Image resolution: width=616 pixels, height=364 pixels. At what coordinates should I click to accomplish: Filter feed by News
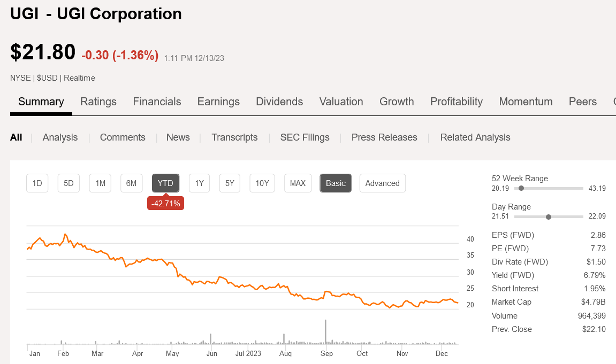click(178, 137)
